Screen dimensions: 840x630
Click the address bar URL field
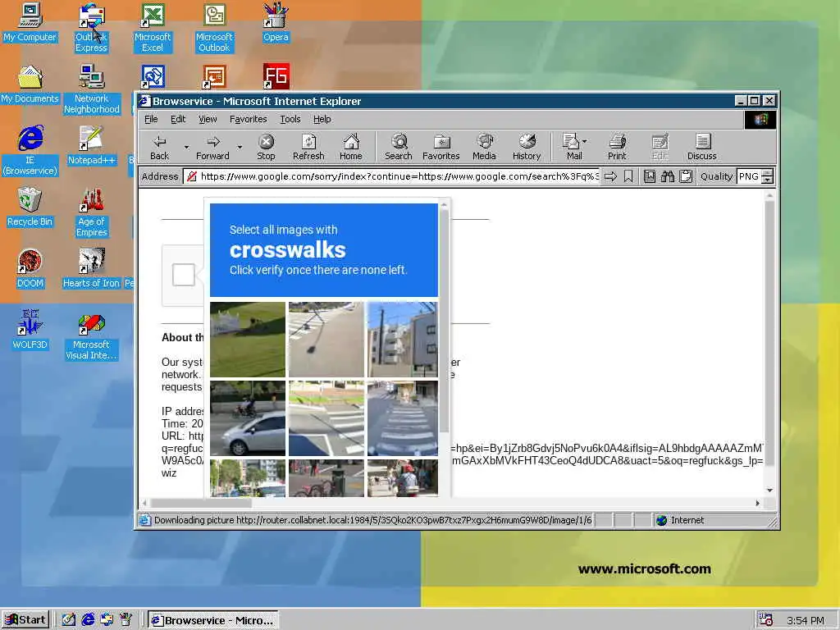392,176
